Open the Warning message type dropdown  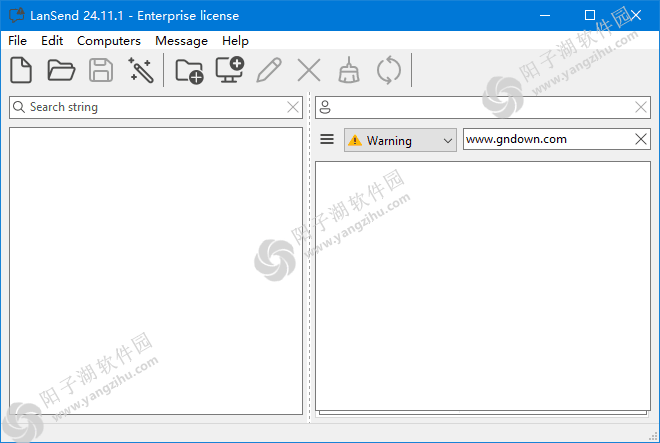(400, 140)
